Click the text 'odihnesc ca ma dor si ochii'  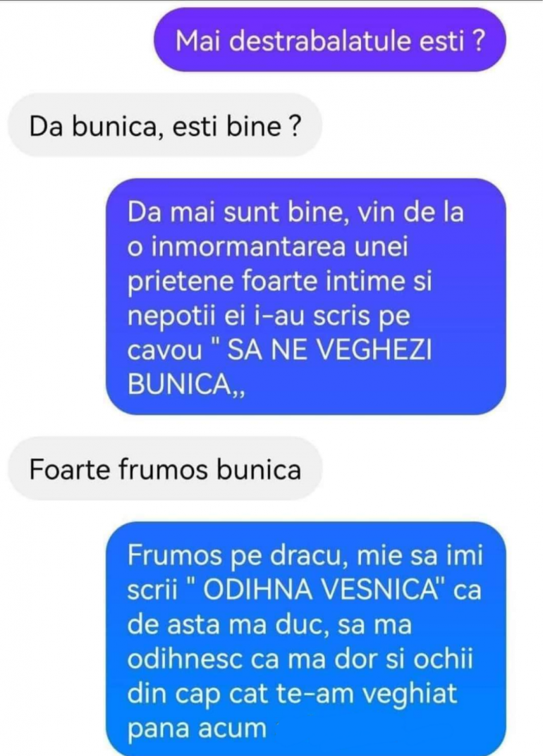(300, 659)
